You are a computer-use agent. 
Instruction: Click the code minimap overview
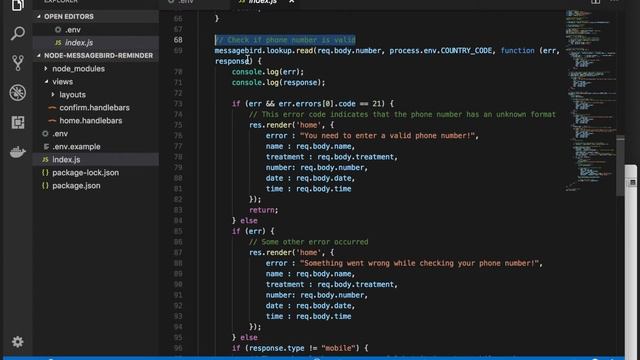[590, 100]
